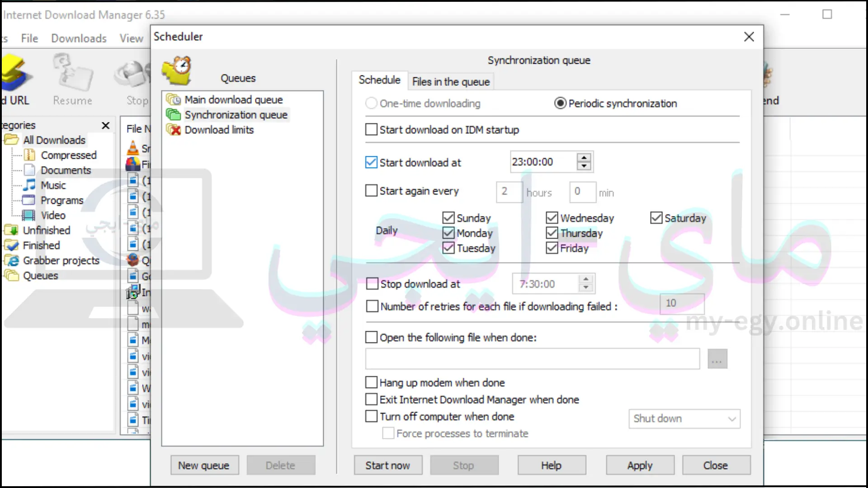868x488 pixels.
Task: Click the Stop toolbar icon in IDM window
Action: pyautogui.click(x=132, y=74)
